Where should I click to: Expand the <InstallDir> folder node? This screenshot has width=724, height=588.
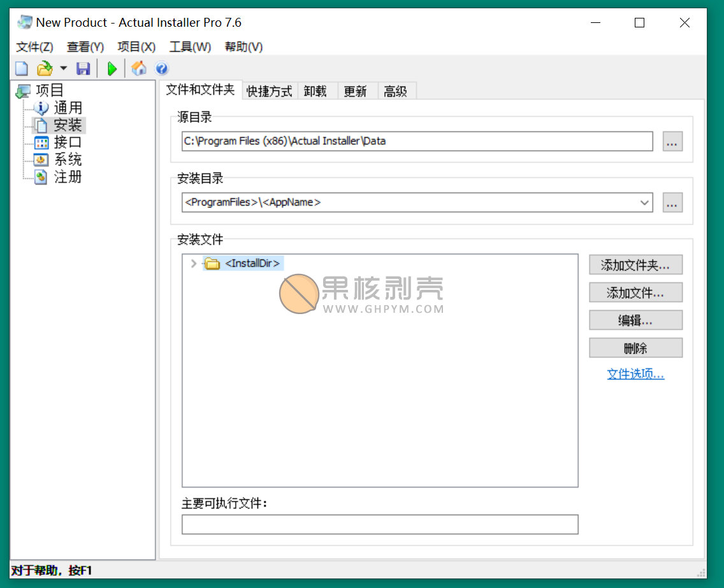point(194,264)
